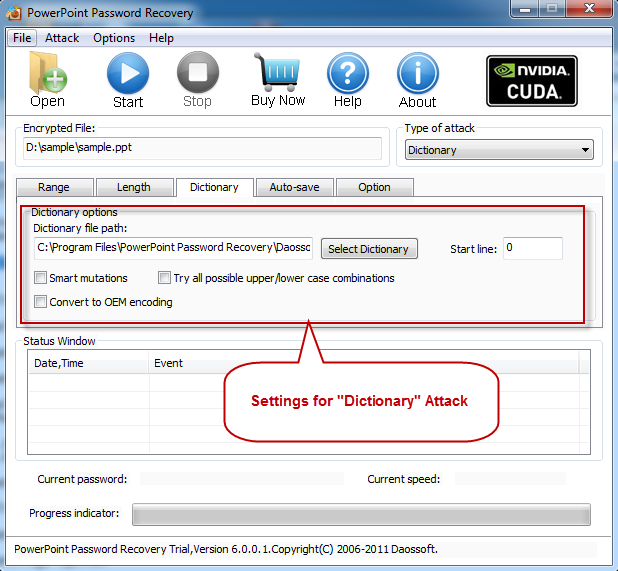The height and width of the screenshot is (571, 618).
Task: Click the Stop attack icon
Action: pyautogui.click(x=197, y=80)
